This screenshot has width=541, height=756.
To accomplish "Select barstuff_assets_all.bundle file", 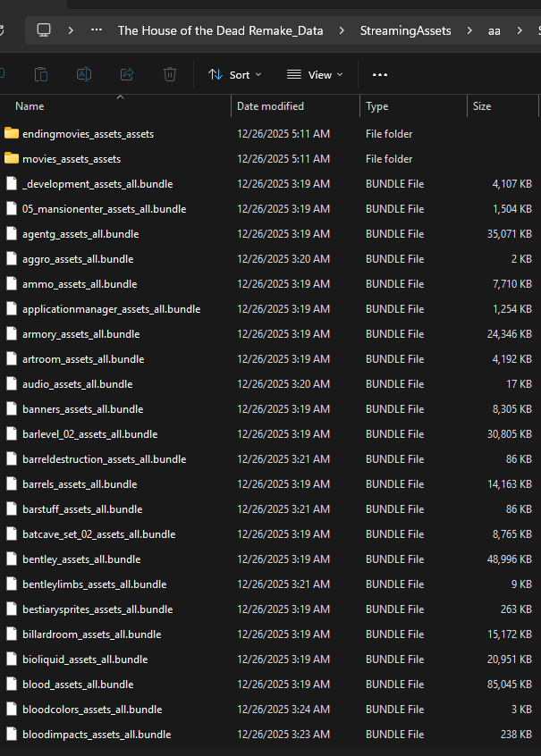I will click(x=82, y=509).
